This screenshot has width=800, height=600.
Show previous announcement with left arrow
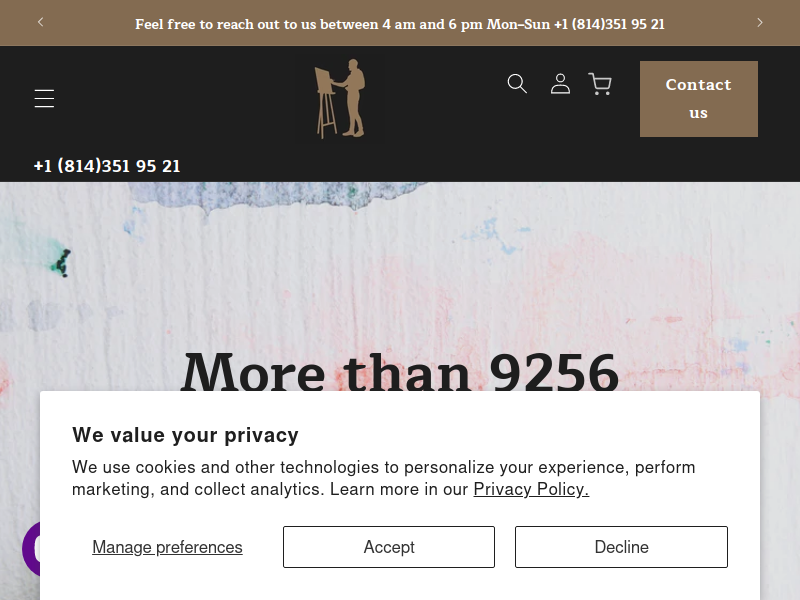(x=40, y=22)
